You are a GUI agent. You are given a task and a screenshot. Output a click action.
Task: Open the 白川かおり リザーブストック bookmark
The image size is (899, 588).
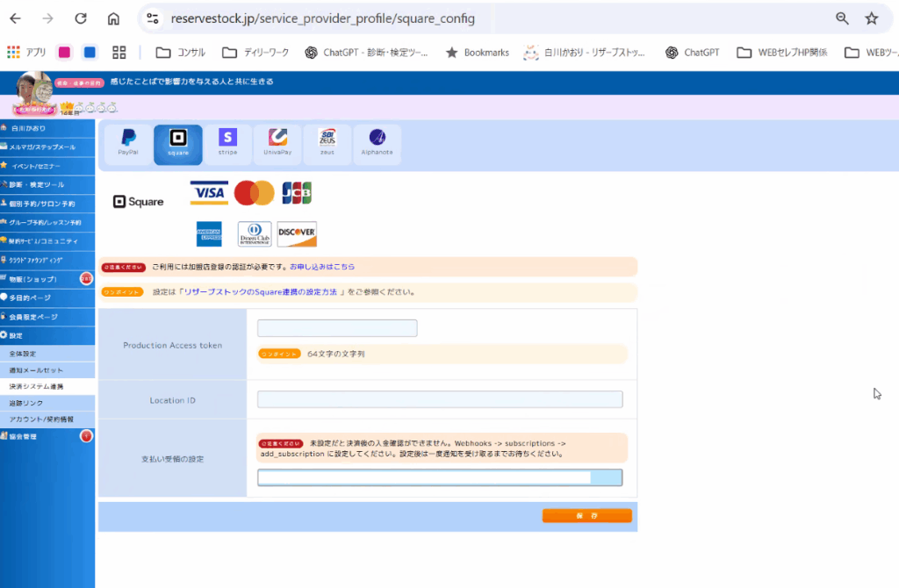(x=584, y=52)
